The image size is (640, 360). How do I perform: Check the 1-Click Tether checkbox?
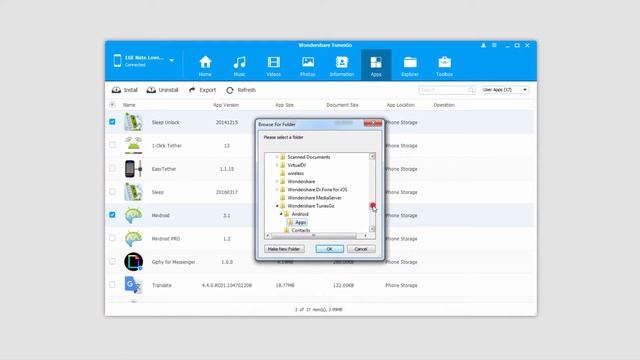[112, 145]
